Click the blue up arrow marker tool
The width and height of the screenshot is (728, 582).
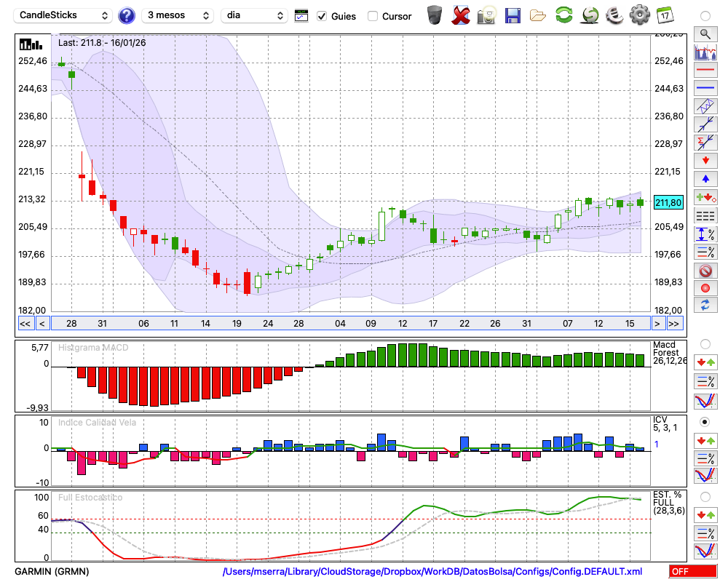(705, 179)
